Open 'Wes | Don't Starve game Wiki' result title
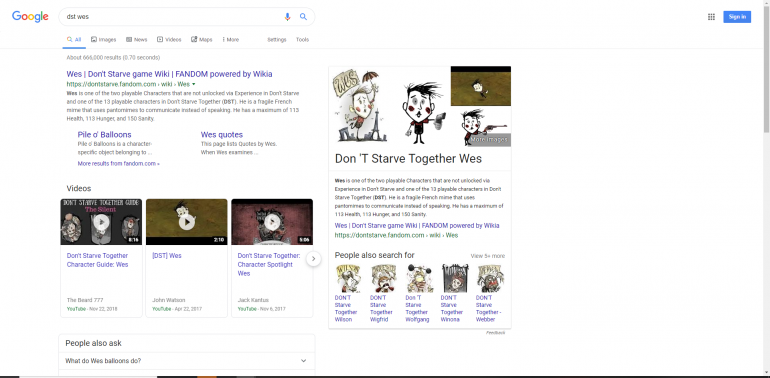Viewport: 770px width, 378px height. click(x=169, y=74)
